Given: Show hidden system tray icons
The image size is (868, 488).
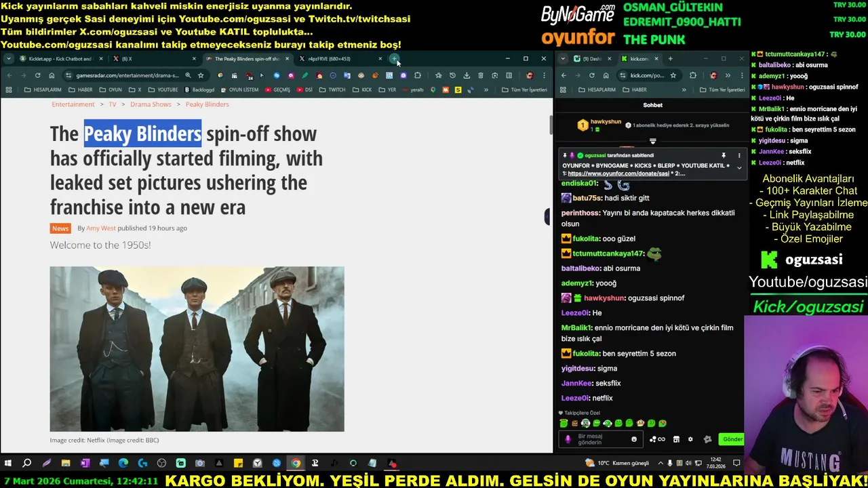Looking at the screenshot, I should [x=661, y=463].
